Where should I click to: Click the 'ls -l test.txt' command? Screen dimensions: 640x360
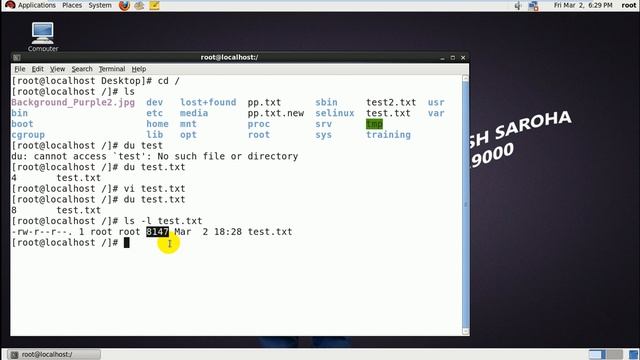pyautogui.click(x=163, y=221)
